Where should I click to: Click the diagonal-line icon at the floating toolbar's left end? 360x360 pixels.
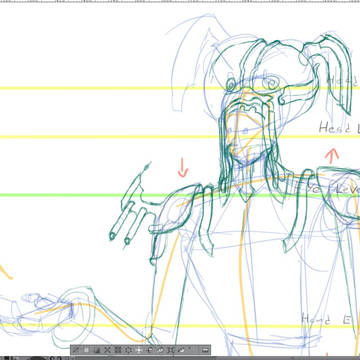click(x=76, y=350)
